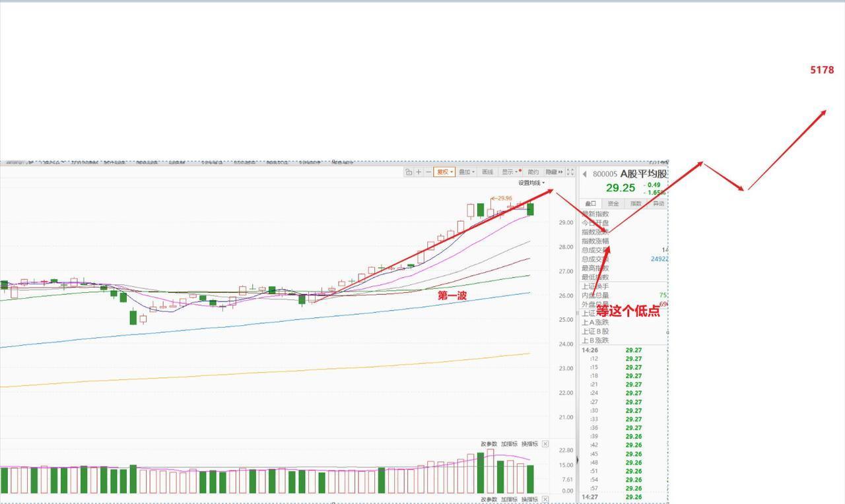Click the 上证B股 row label
The height and width of the screenshot is (504, 845).
tap(595, 331)
